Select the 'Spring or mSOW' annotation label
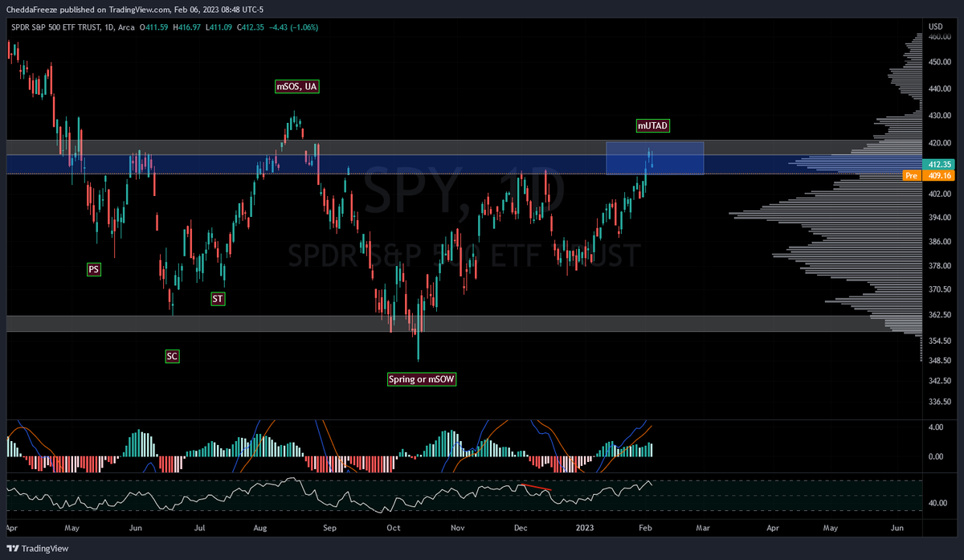 422,379
